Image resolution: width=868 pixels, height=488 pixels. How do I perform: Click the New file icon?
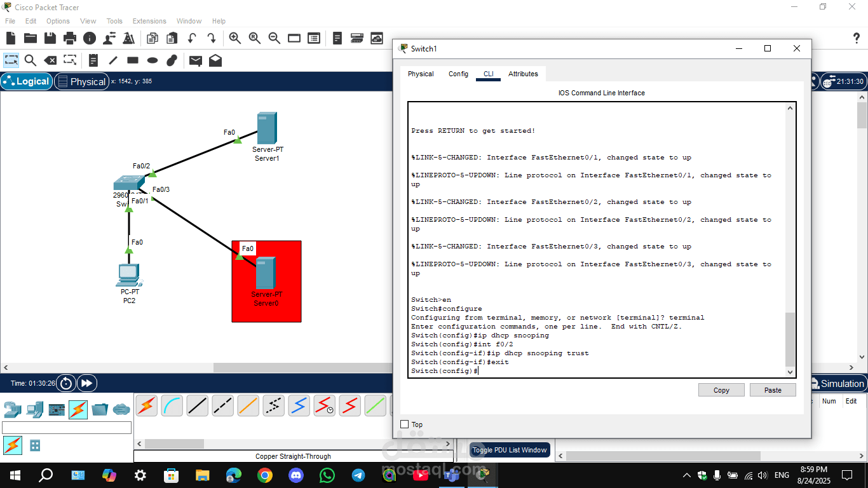[11, 38]
